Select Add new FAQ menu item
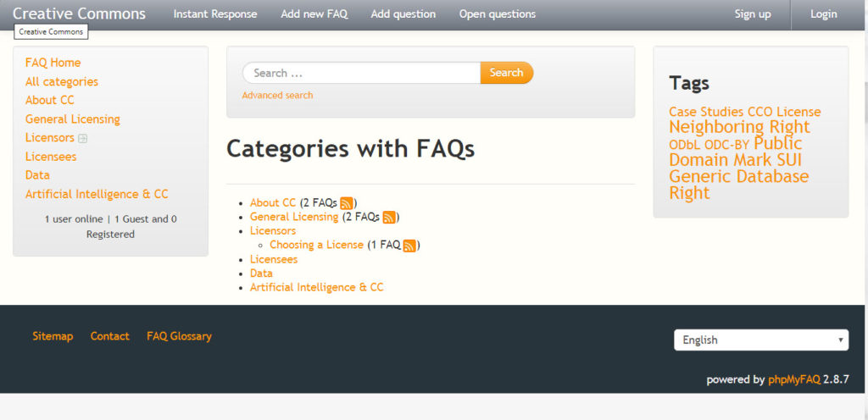This screenshot has height=420, width=868. click(314, 14)
